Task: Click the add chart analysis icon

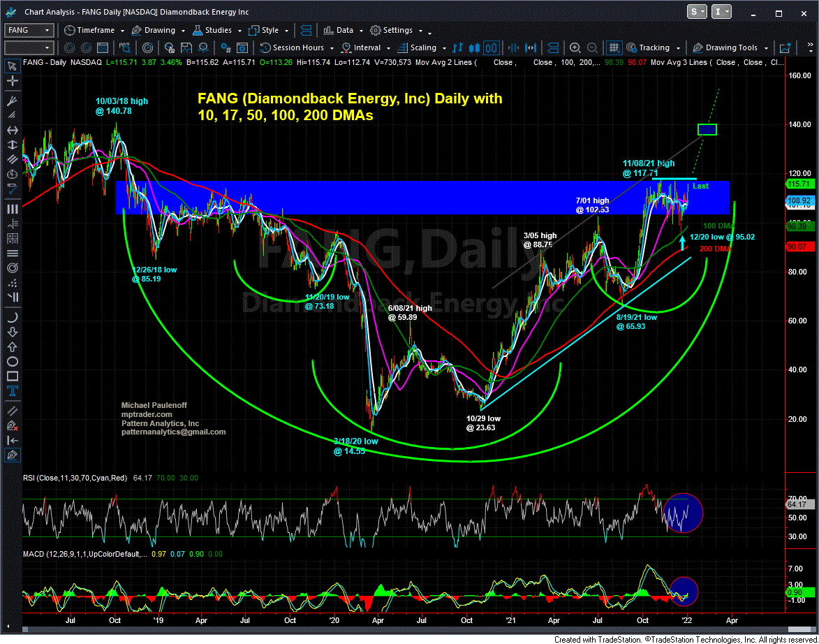Action: click(x=784, y=47)
